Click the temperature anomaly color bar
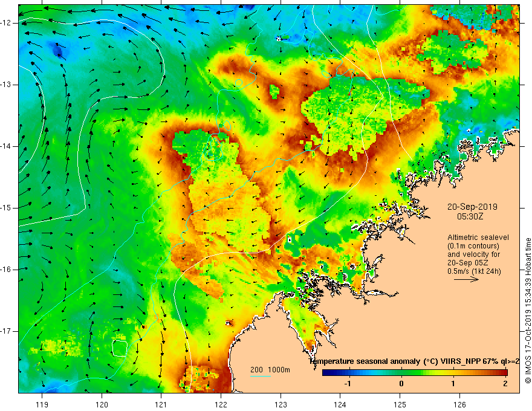 (x=415, y=373)
